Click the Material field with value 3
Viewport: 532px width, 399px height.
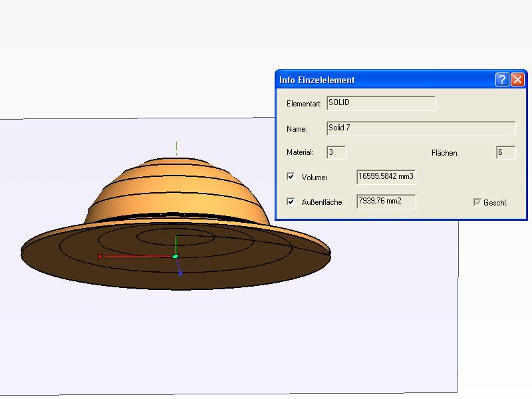click(336, 152)
